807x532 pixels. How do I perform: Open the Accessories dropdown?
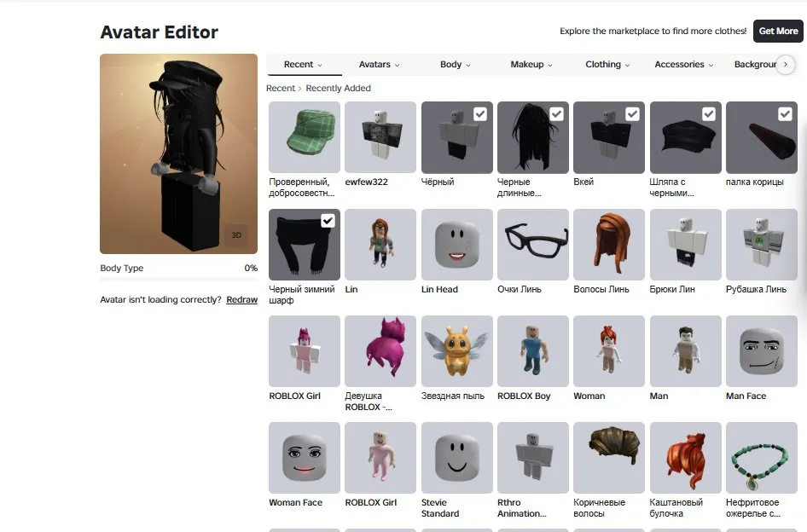(684, 64)
